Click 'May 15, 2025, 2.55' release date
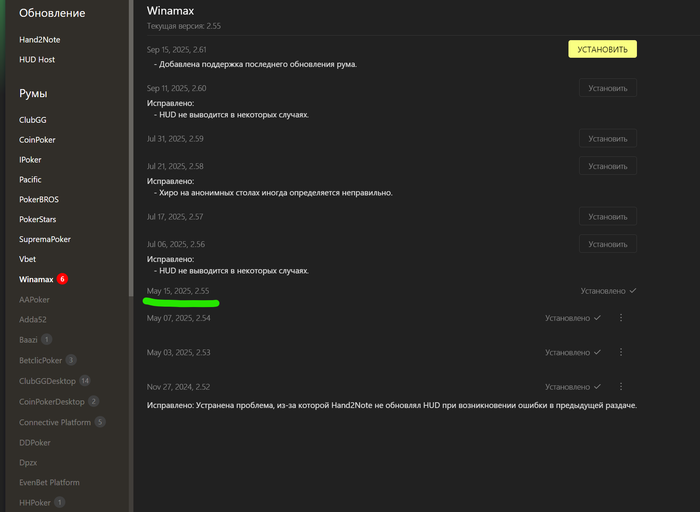Viewport: 700px width, 512px height. pyautogui.click(x=178, y=291)
